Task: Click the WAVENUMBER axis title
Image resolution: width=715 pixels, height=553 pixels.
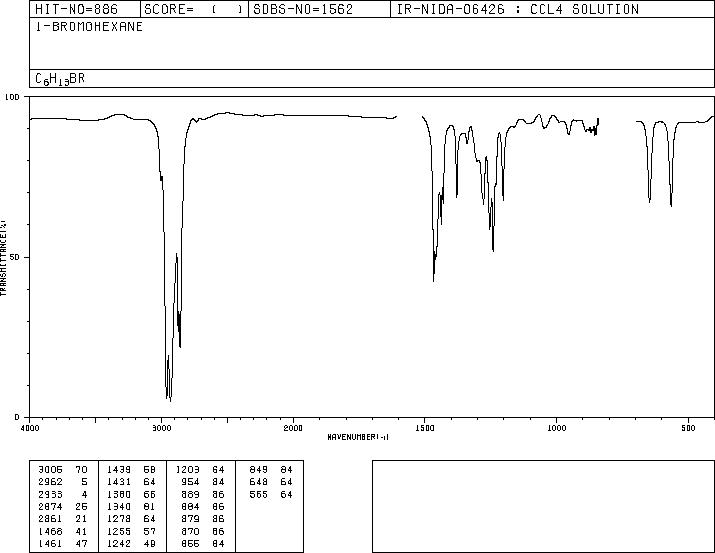Action: coord(358,437)
